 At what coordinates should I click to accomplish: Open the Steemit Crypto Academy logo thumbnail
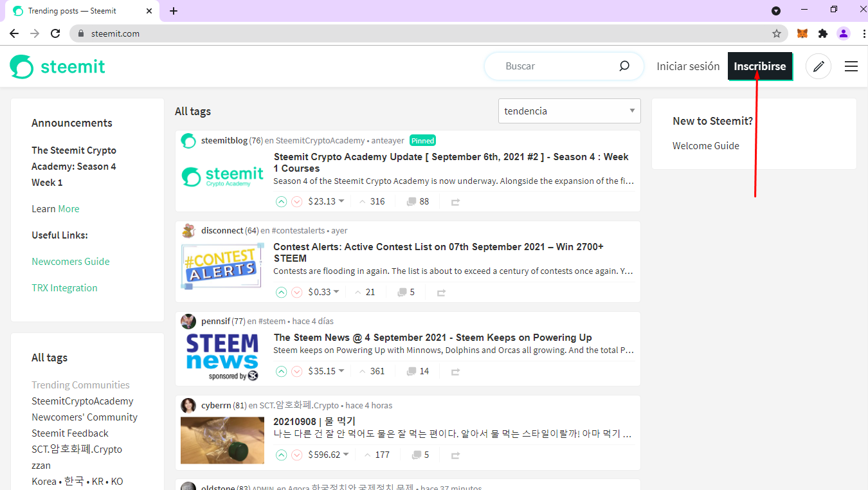click(222, 176)
